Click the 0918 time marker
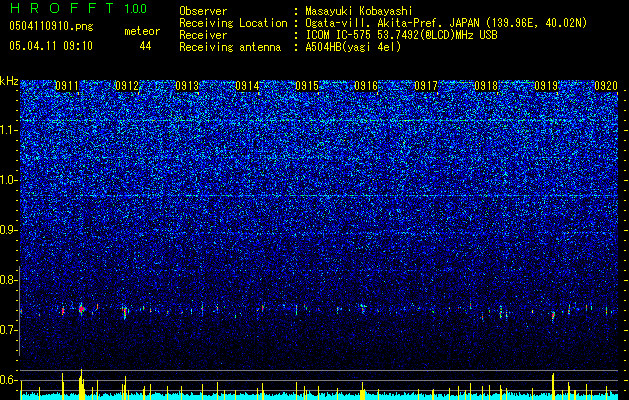 coord(486,86)
